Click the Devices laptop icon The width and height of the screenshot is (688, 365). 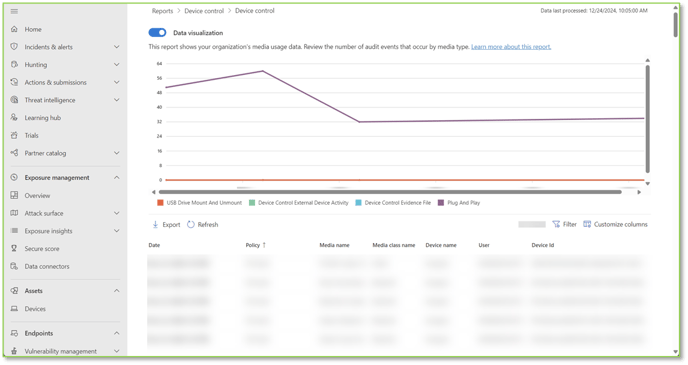pyautogui.click(x=14, y=309)
